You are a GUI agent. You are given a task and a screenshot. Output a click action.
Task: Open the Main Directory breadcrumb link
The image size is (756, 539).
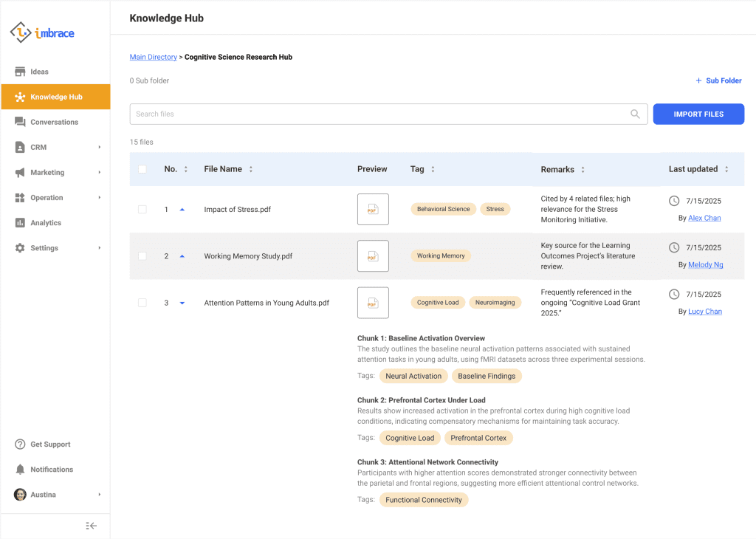coord(153,57)
